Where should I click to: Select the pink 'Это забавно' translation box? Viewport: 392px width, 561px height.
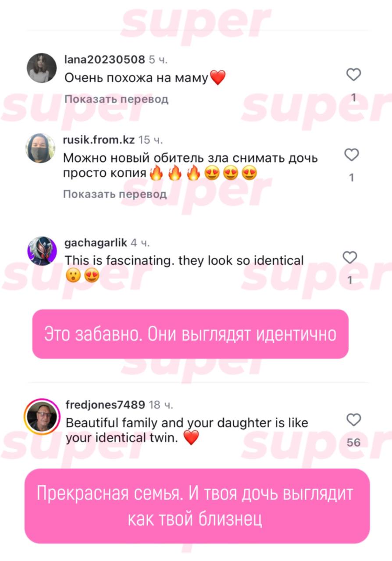tap(190, 334)
